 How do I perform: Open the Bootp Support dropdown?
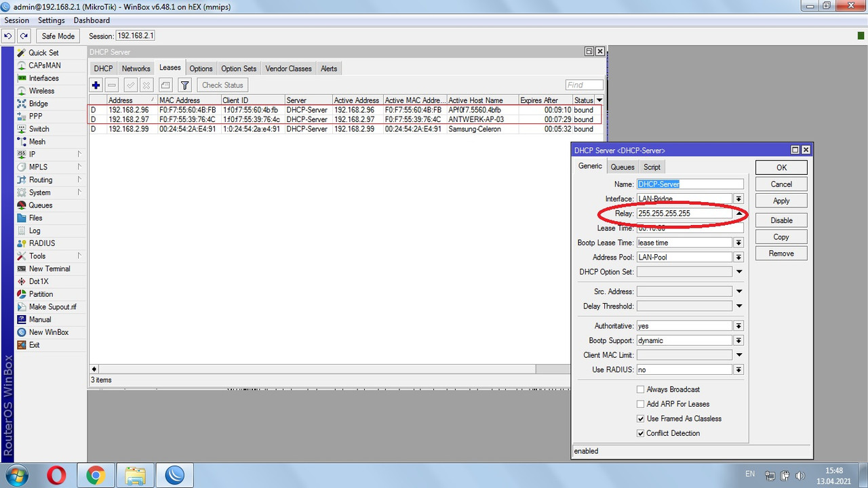coord(738,341)
